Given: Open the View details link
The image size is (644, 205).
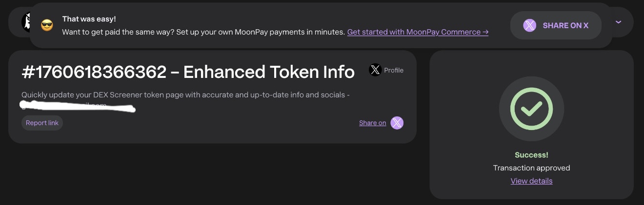Looking at the screenshot, I should click(531, 181).
